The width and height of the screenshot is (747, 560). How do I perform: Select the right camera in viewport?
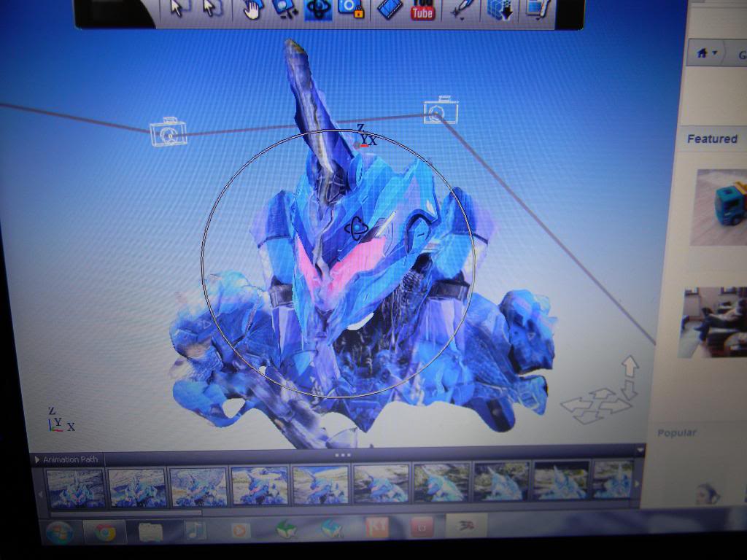coord(441,110)
